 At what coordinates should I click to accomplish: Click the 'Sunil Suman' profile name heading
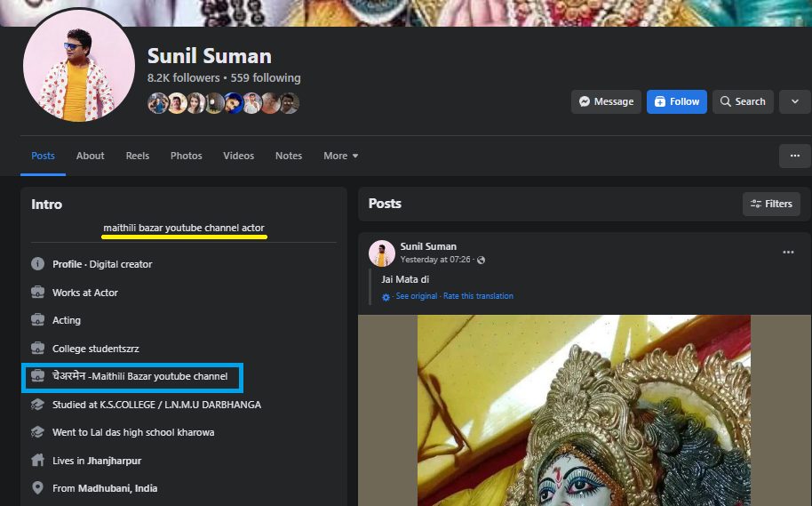(x=209, y=56)
